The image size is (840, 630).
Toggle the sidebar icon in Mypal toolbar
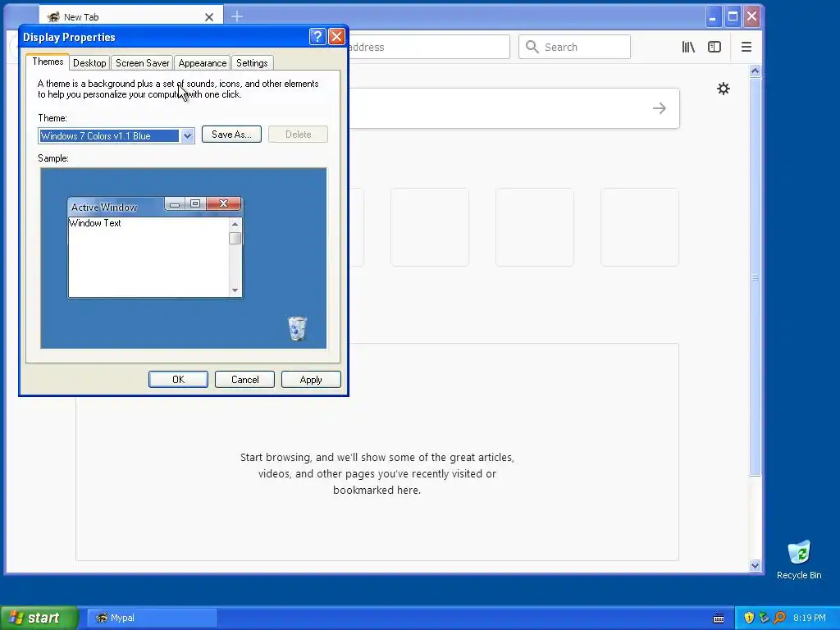click(x=714, y=47)
